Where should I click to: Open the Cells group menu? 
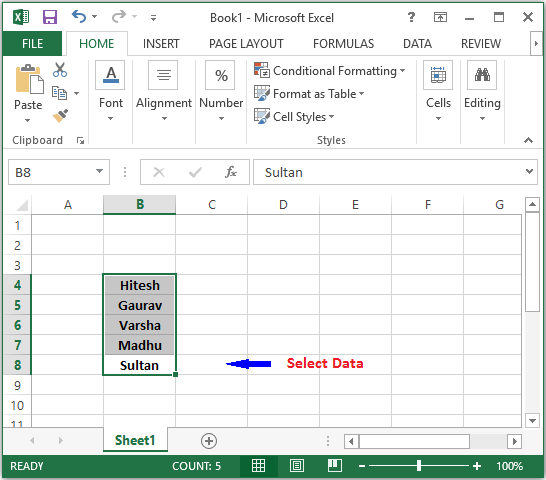(x=438, y=92)
